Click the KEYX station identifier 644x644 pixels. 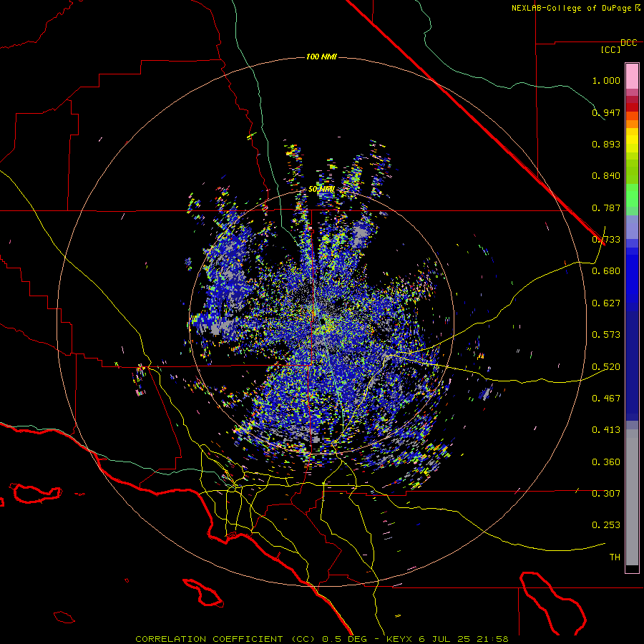(400, 639)
